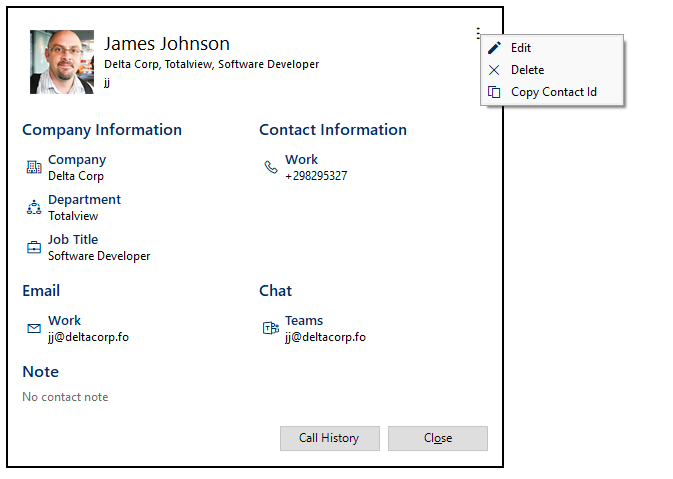This screenshot has width=673, height=479.
Task: Click the Company building icon
Action: [x=34, y=167]
